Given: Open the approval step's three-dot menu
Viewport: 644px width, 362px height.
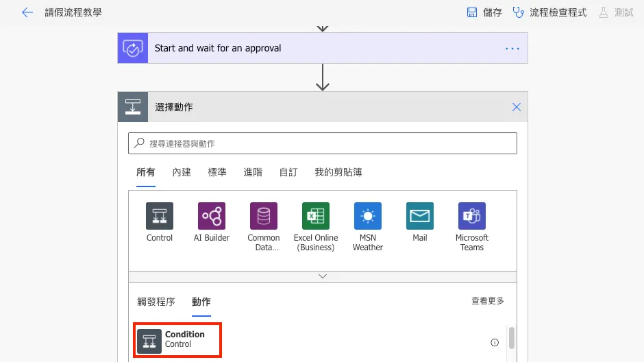Looking at the screenshot, I should pyautogui.click(x=512, y=49).
